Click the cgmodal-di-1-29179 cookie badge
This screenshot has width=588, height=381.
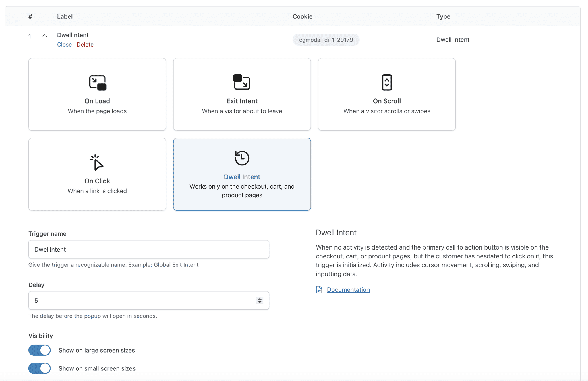326,40
